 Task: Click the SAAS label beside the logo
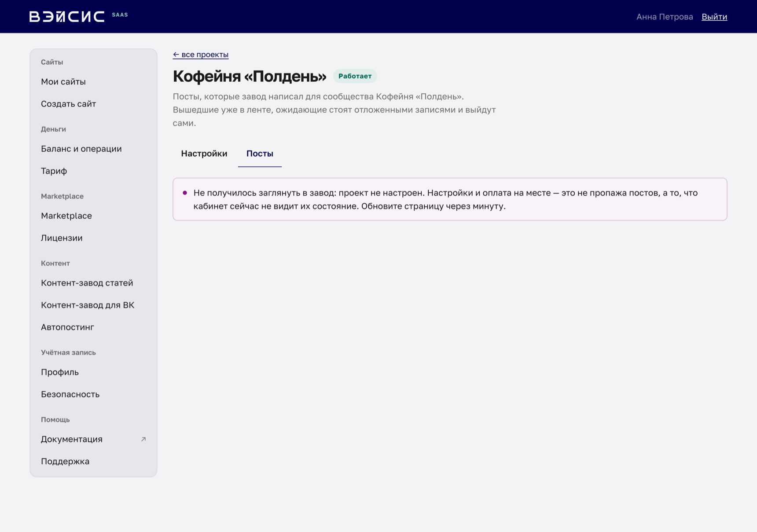pyautogui.click(x=120, y=15)
